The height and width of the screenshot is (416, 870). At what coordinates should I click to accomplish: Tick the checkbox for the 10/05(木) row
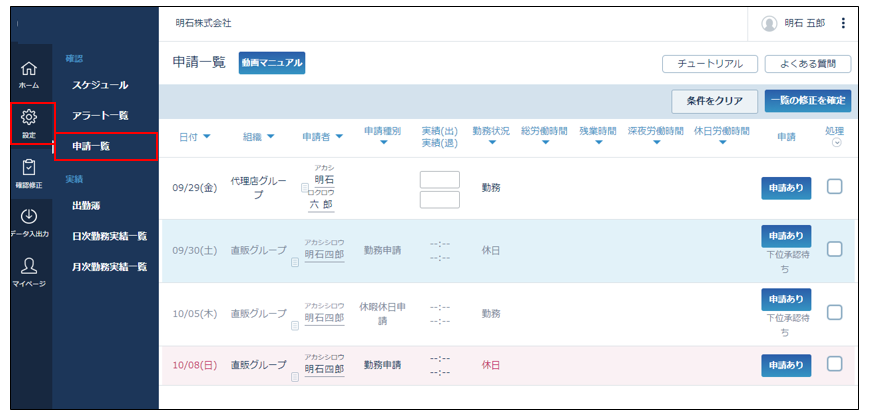coord(834,313)
